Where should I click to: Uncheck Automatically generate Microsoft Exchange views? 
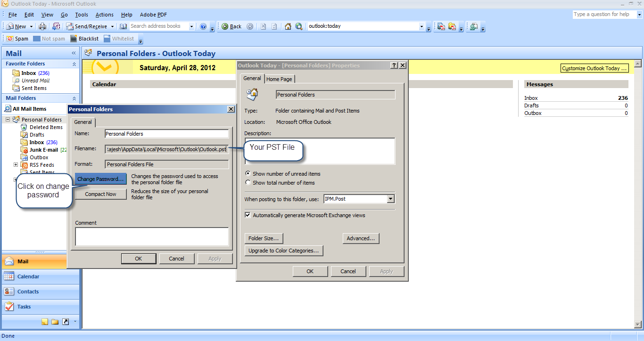[x=248, y=215]
